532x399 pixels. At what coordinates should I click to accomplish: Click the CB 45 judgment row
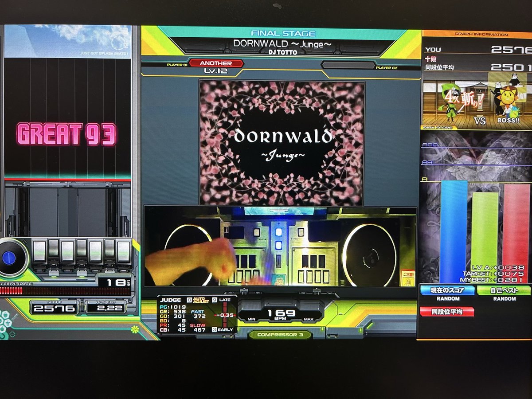click(173, 330)
